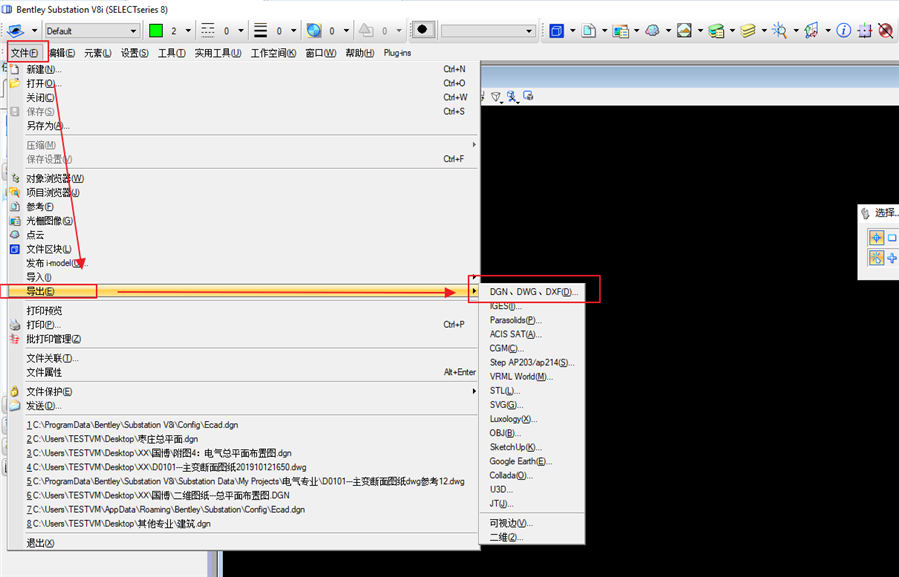The image size is (899, 577).
Task: Choose Step AP203/ap214(S)... export option
Action: click(532, 362)
